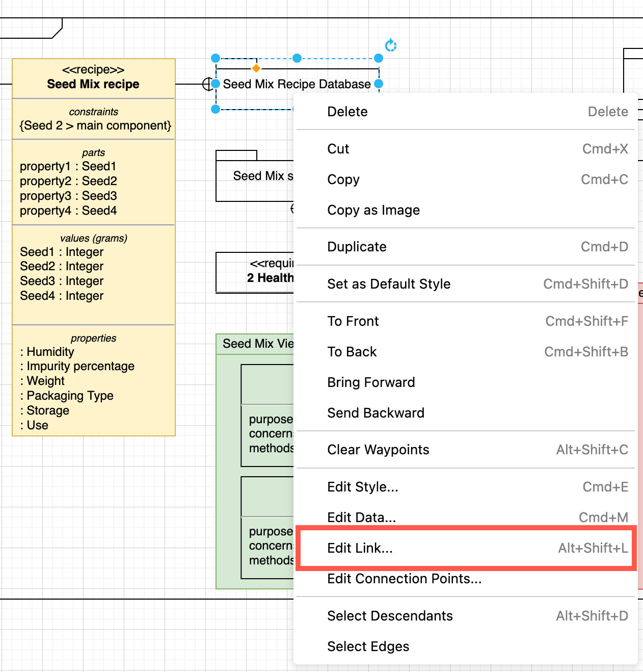Click Cut in the context menu
The image size is (643, 672).
point(338,148)
